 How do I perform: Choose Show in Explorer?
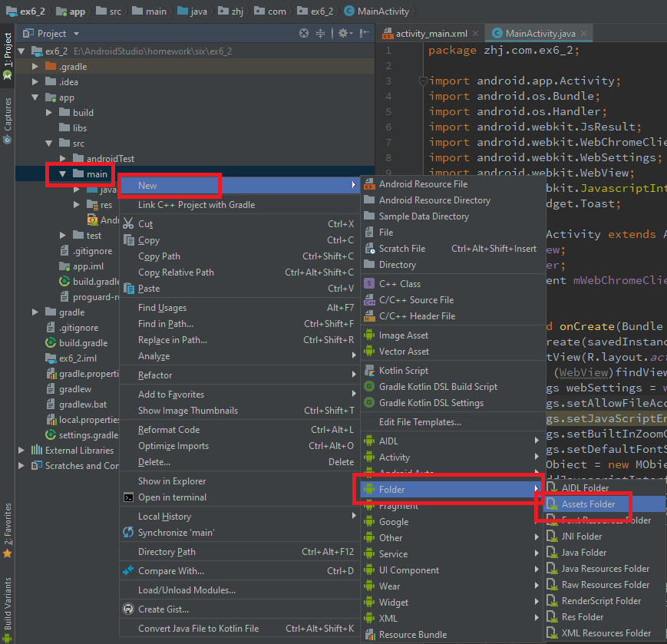pyautogui.click(x=240, y=481)
